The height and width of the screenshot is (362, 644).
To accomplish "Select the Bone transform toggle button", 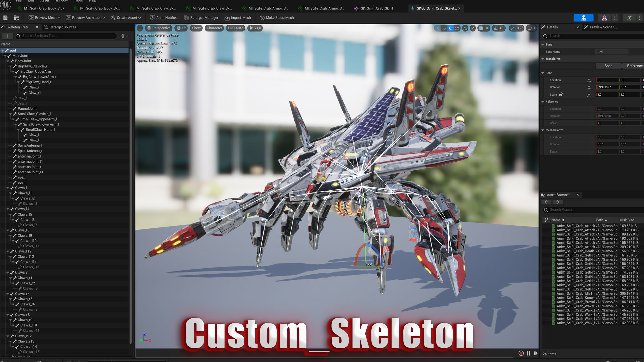I will [x=608, y=66].
